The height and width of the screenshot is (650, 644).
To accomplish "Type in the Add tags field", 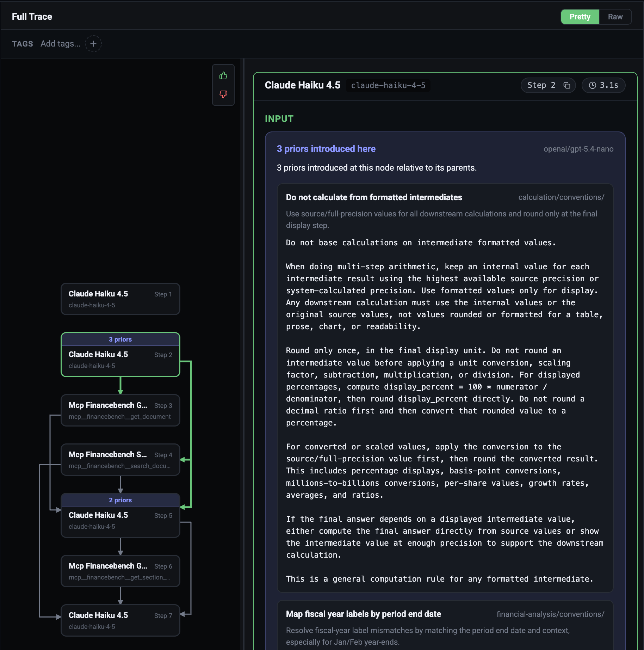I will coord(61,44).
